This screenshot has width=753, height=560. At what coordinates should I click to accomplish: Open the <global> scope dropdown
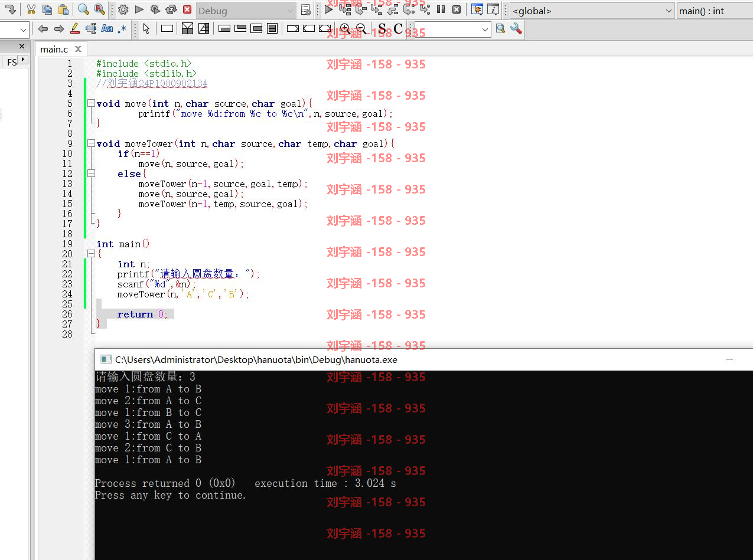point(592,11)
